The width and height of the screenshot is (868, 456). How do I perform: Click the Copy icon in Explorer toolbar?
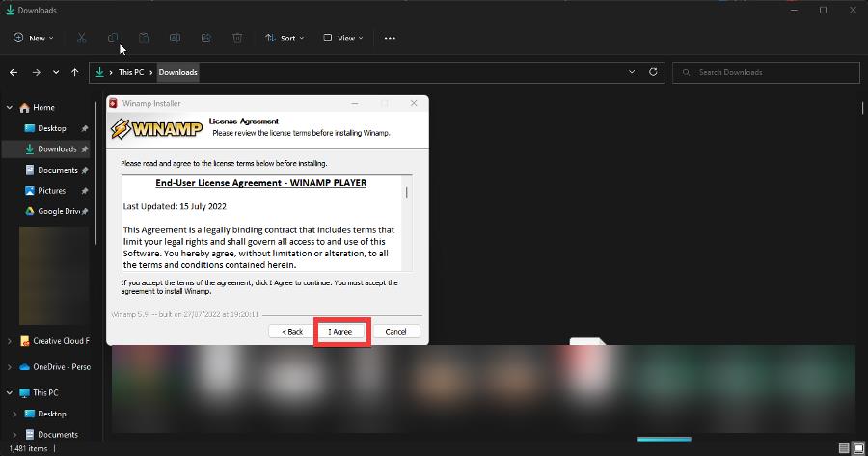coord(113,39)
